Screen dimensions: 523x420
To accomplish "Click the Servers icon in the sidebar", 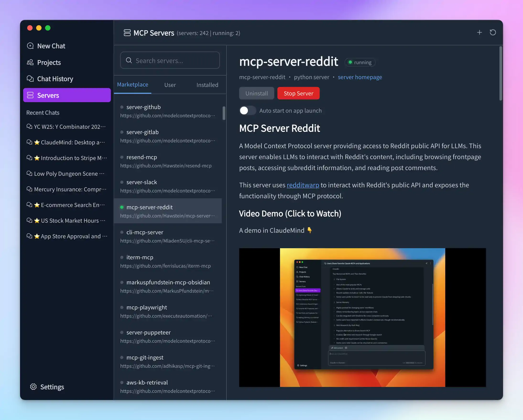I will pos(30,95).
